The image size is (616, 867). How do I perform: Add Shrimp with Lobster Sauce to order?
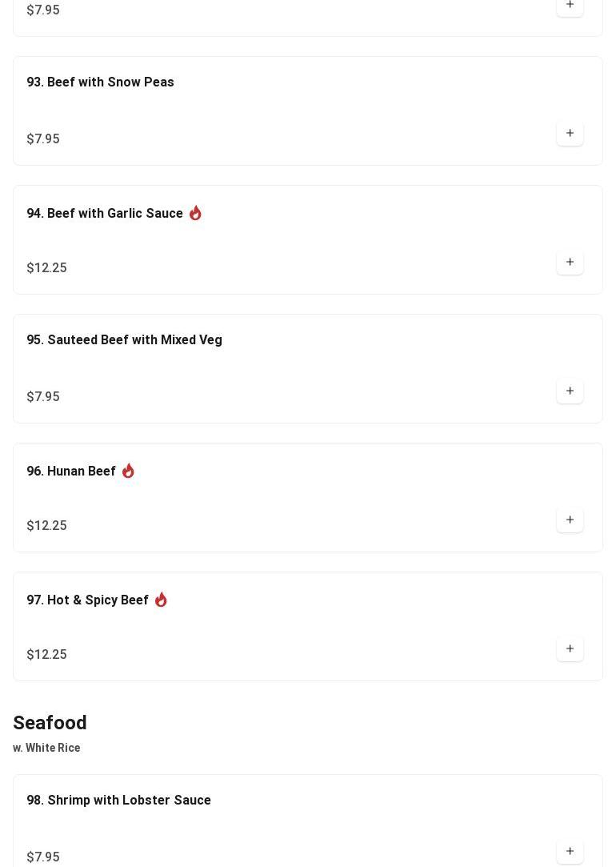[x=570, y=852]
